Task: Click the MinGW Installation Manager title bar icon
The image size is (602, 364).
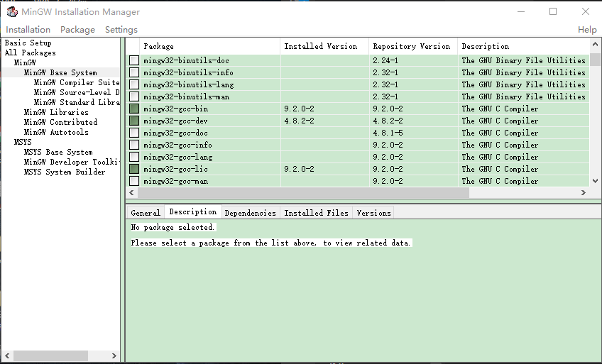Action: (x=12, y=11)
